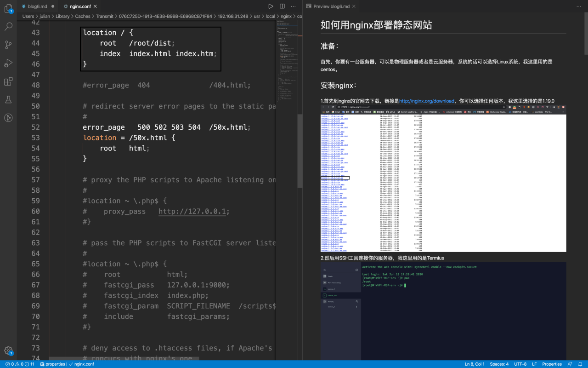Screen dimensions: 588x368
Task: Click the nginx download page screenshot in the preview
Action: (x=443, y=178)
